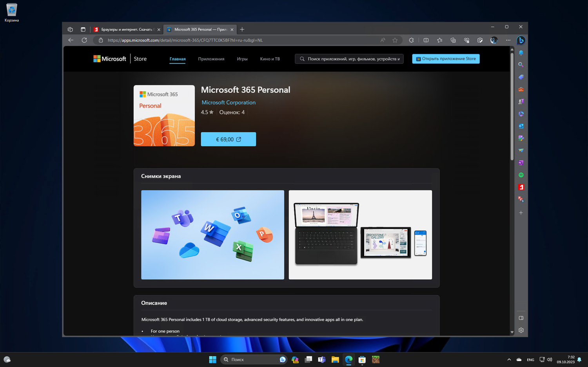
Task: Open the Microsoft Corporation publisher link
Action: point(229,102)
